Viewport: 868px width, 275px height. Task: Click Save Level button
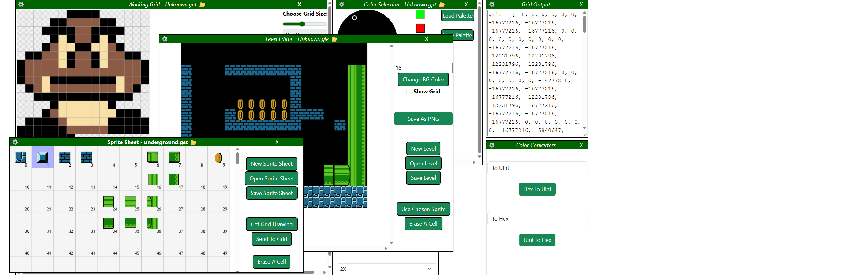pos(423,178)
